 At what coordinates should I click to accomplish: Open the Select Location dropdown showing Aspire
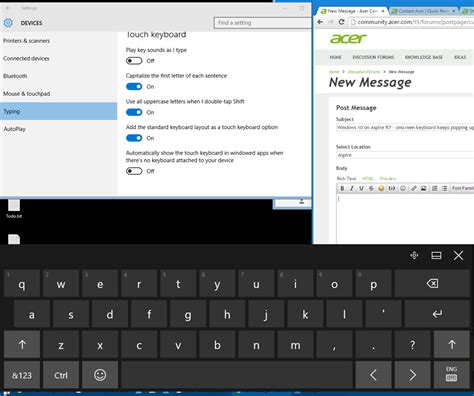pyautogui.click(x=405, y=155)
